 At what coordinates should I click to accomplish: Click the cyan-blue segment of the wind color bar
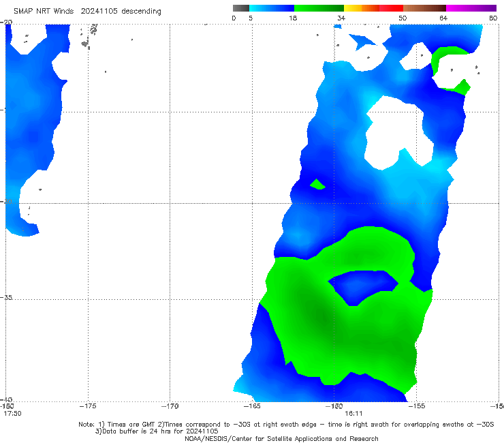coord(272,8)
